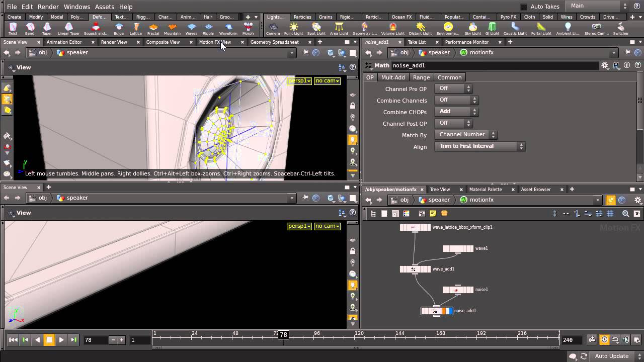This screenshot has height=362, width=644.
Task: Open Combine CHOPs dropdown set to Add
Action: pyautogui.click(x=456, y=112)
